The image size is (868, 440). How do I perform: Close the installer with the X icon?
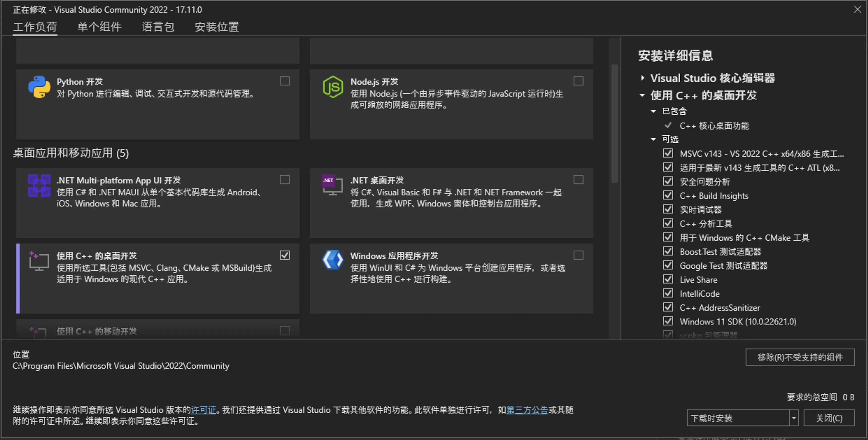pos(857,9)
